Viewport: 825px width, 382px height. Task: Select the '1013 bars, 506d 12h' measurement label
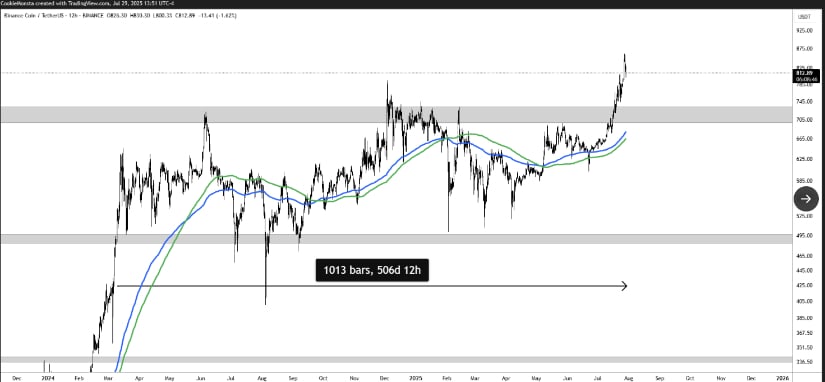372,271
